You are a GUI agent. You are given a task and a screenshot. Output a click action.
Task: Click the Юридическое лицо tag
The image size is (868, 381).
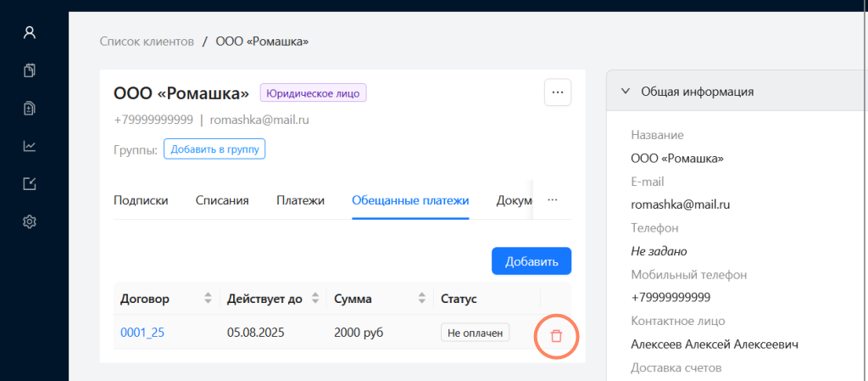coord(314,93)
